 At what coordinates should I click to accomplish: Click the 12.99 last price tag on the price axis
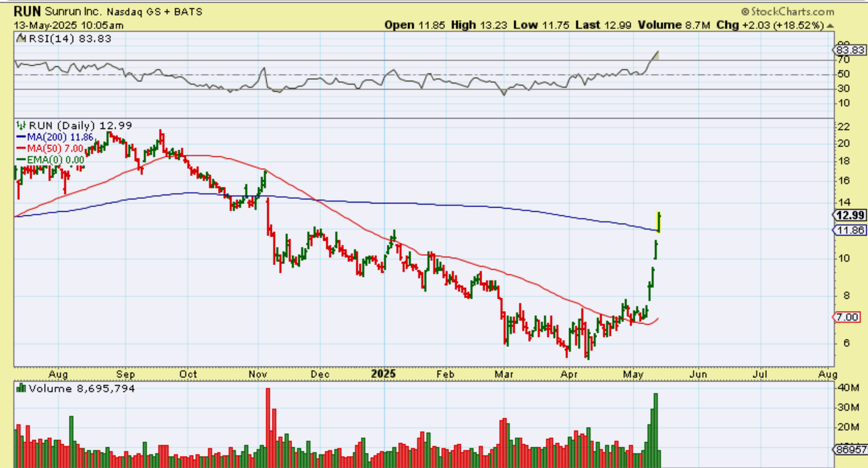850,215
